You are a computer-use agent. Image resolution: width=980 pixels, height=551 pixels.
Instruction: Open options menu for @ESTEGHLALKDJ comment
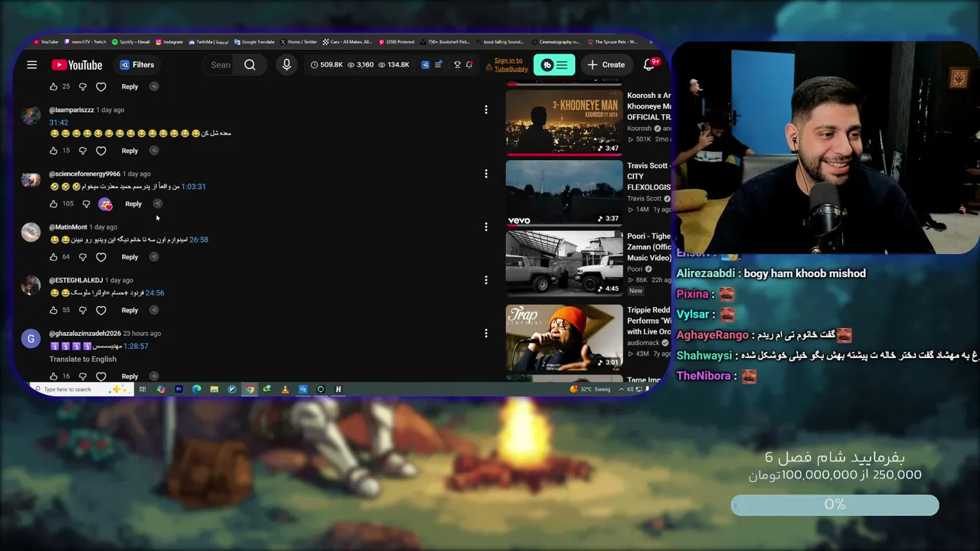[x=485, y=280]
